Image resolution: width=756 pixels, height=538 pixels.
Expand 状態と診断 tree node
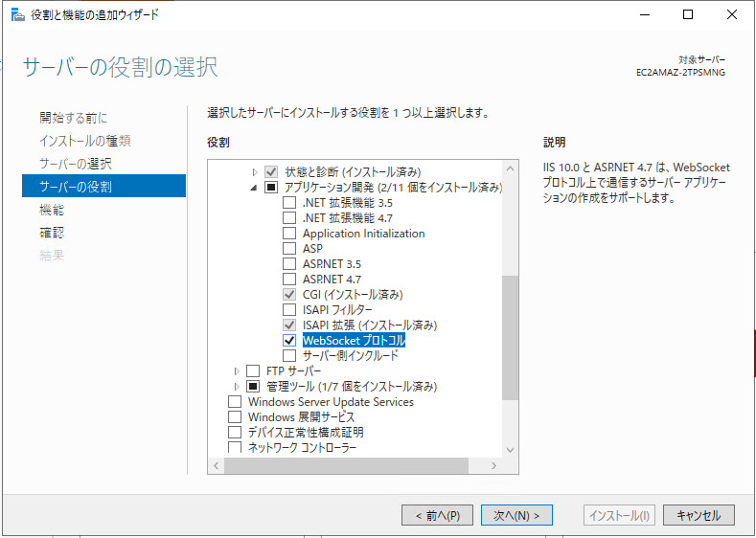coord(255,172)
